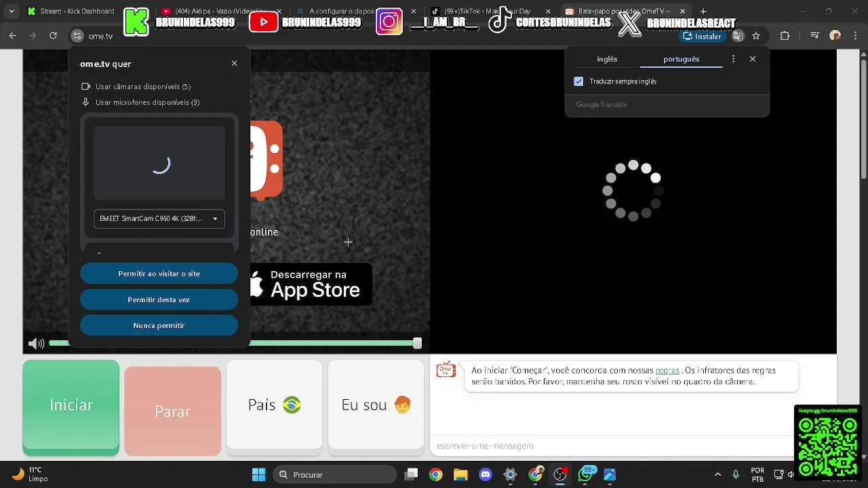
Task: Click the Parar button
Action: (172, 411)
